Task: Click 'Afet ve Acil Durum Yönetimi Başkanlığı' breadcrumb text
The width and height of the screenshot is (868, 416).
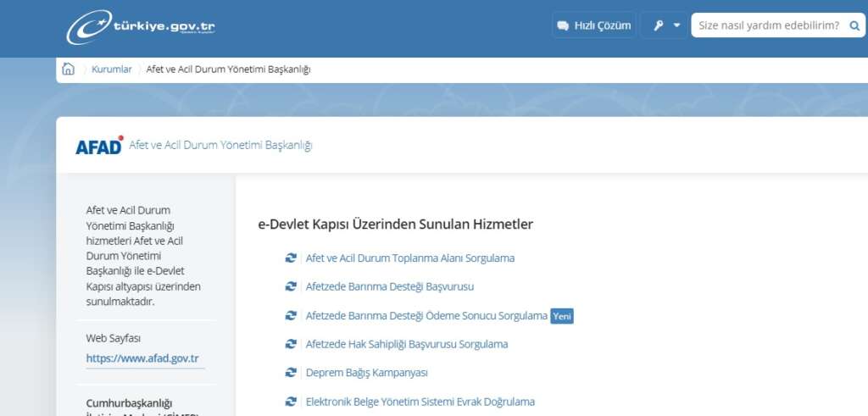Action: point(228,69)
